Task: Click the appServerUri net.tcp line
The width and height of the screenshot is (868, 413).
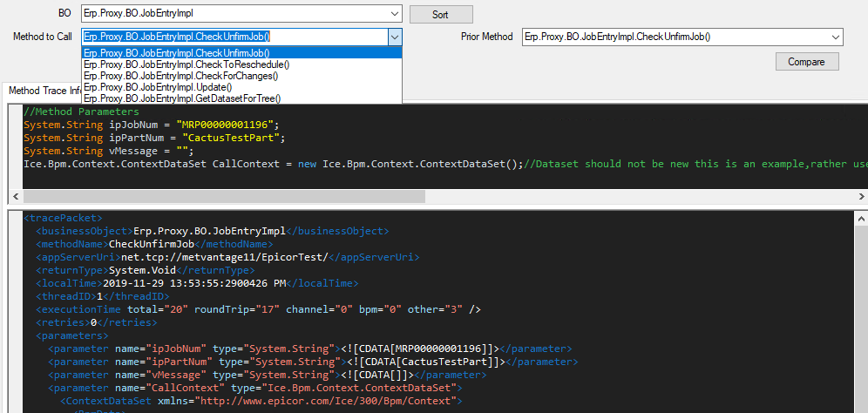Action: click(x=227, y=257)
